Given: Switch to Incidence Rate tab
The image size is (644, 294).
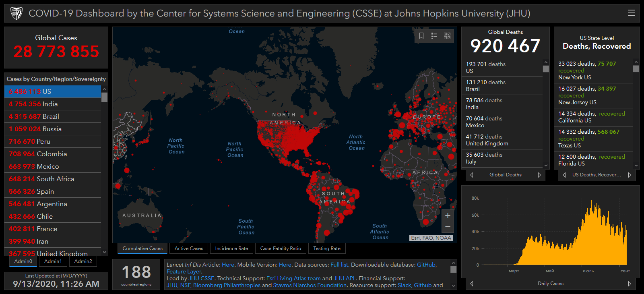Looking at the screenshot, I should pos(231,248).
